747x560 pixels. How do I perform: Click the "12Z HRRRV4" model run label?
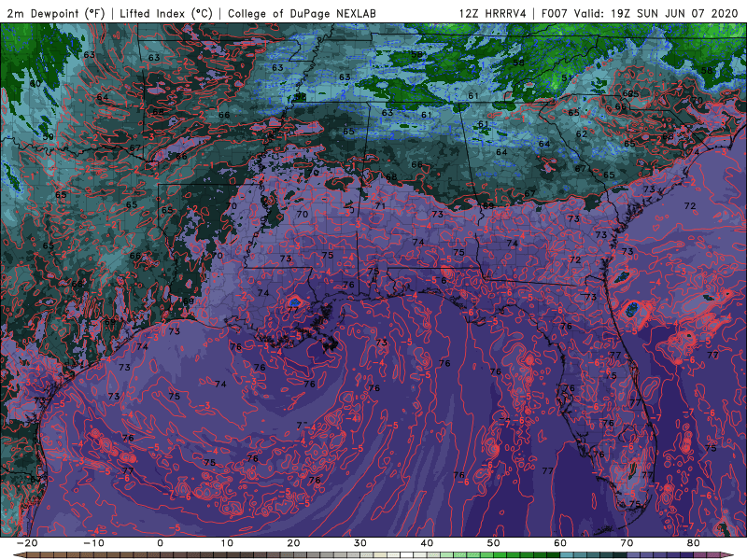(x=493, y=13)
